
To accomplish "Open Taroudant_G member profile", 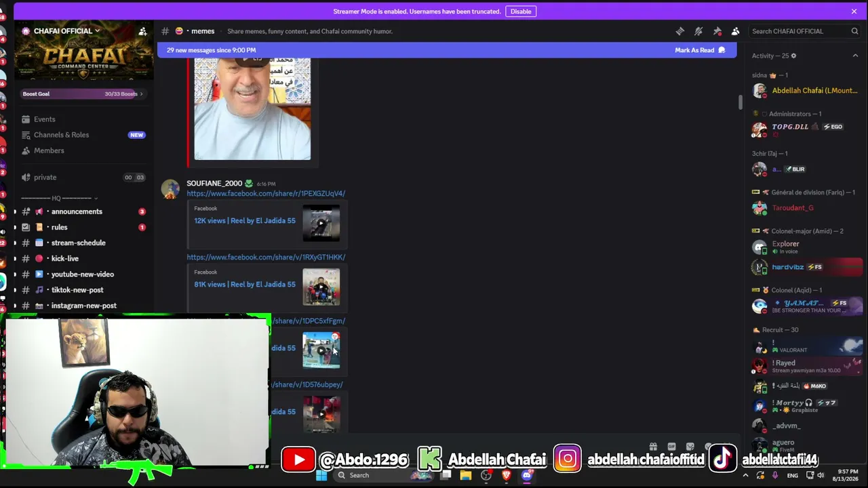I will pos(807,208).
